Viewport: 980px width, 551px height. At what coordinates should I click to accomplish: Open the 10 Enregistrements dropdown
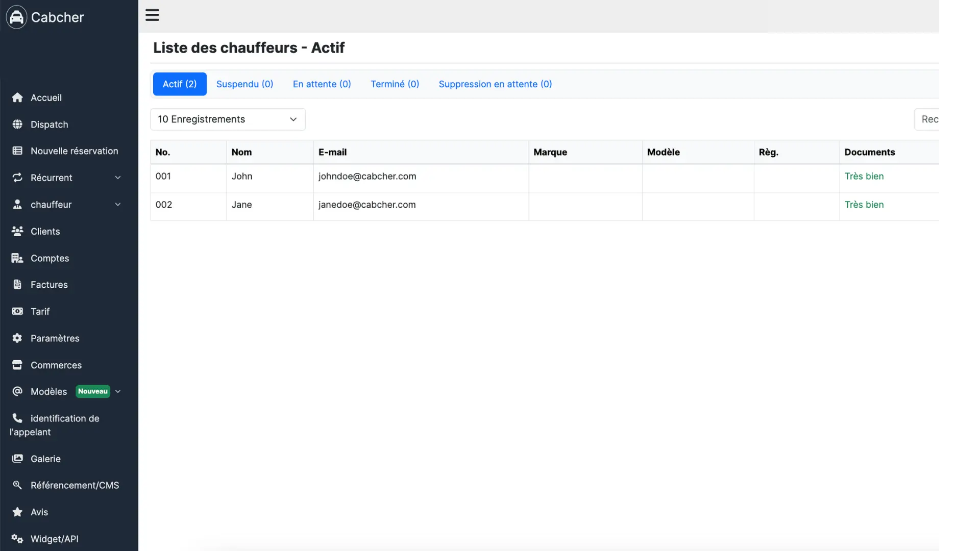[228, 119]
